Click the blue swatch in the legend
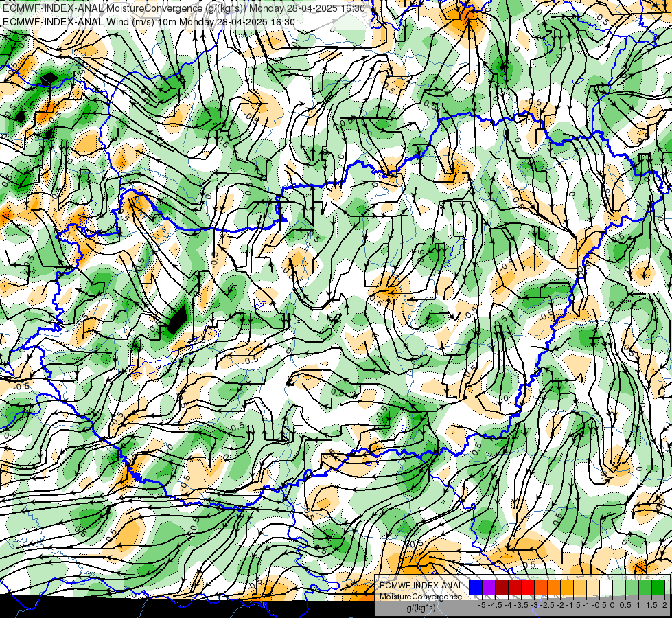 (x=476, y=588)
